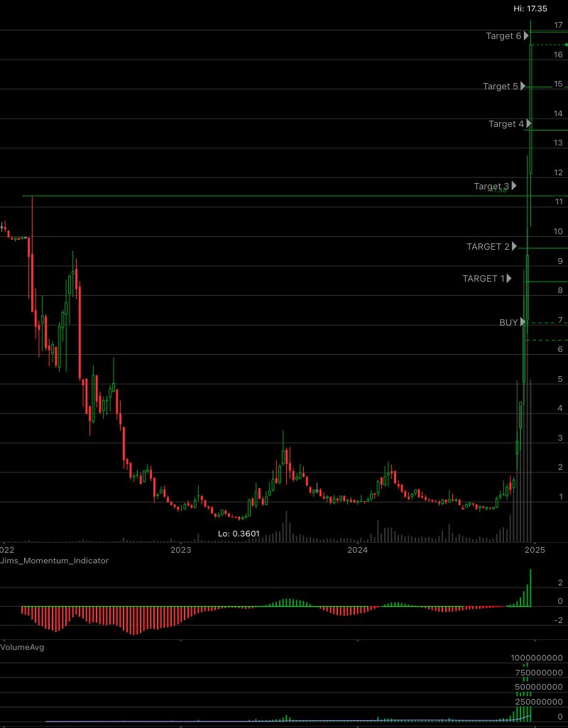Click the price axis value 14
Viewport: 568px width, 728px height.
point(558,114)
